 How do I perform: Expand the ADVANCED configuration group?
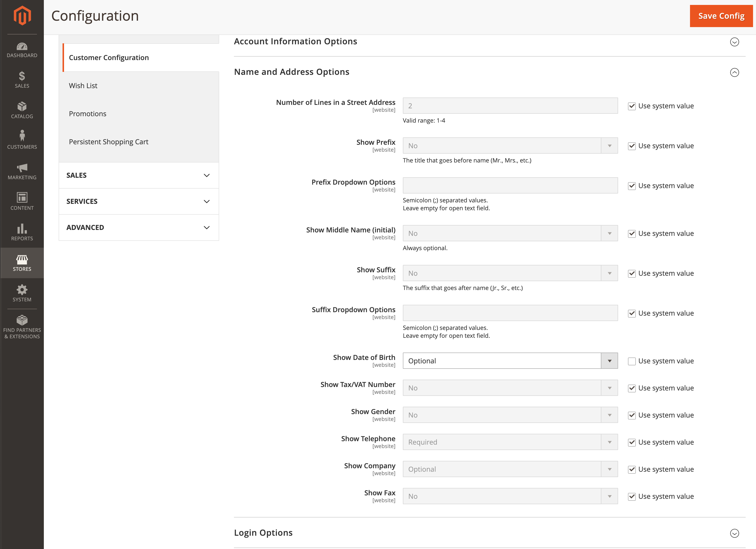139,227
